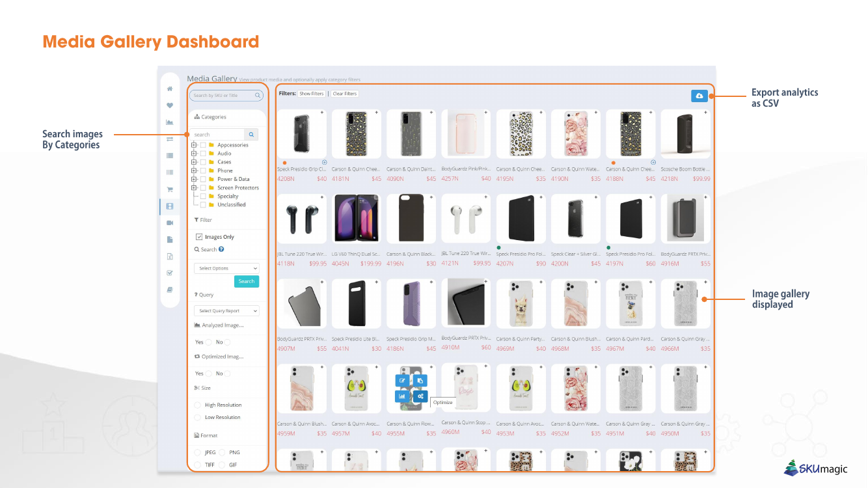Open the Select Query Report dropdown
The width and height of the screenshot is (868, 488).
226,311
